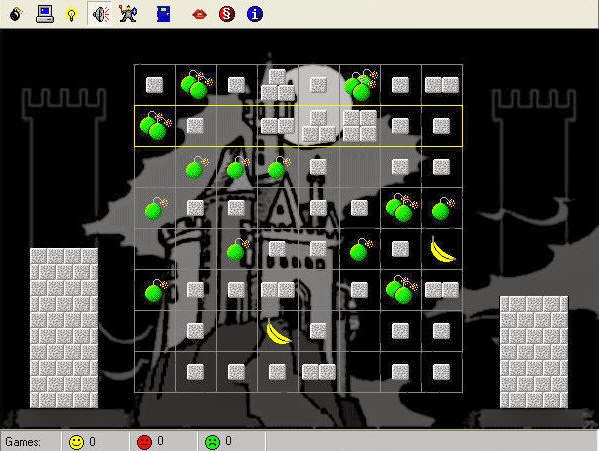Toggle sound with the speaker icon
This screenshot has height=451, width=599.
100,14
